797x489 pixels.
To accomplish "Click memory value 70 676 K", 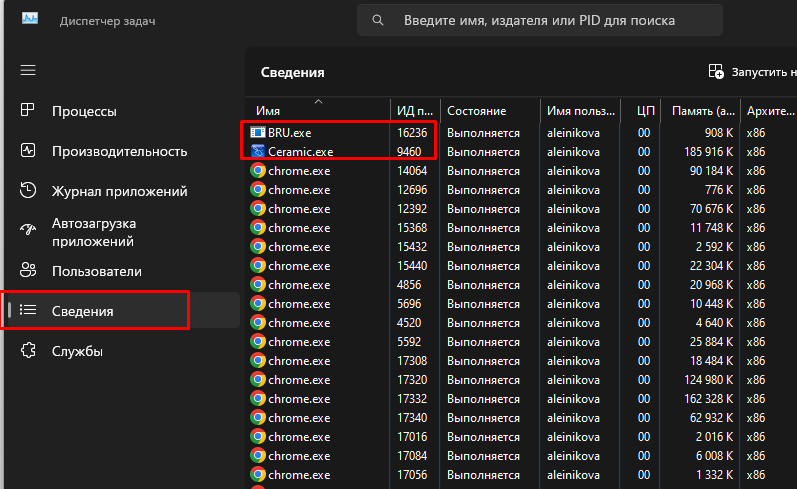I will (x=711, y=209).
